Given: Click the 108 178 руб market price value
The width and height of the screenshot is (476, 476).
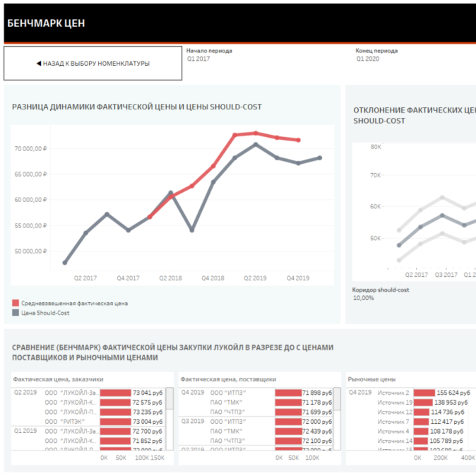Looking at the screenshot, I should pos(446,432).
